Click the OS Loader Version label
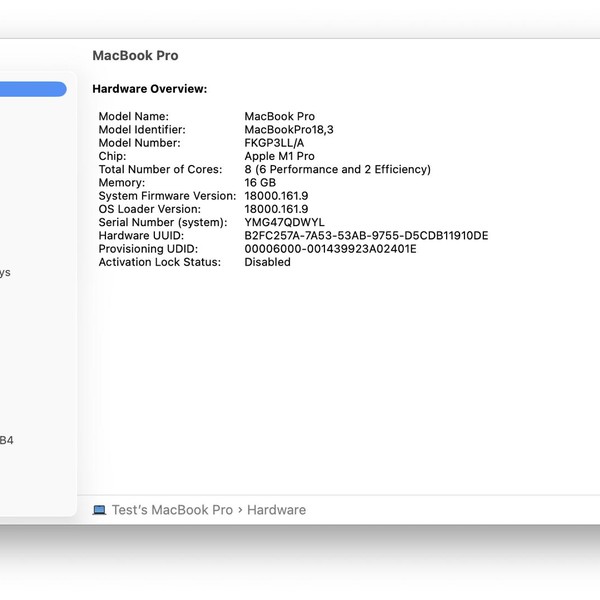Viewport: 600px width, 600px height. (x=150, y=209)
